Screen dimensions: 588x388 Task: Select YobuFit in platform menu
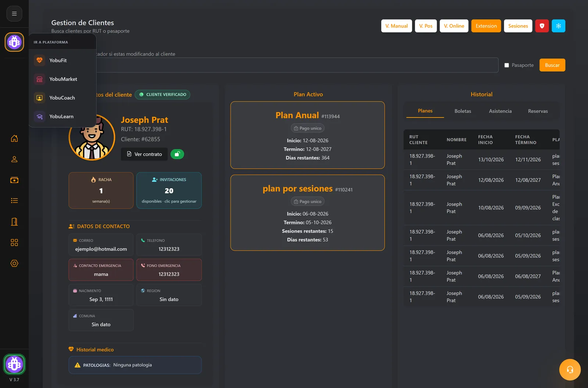tap(62, 60)
